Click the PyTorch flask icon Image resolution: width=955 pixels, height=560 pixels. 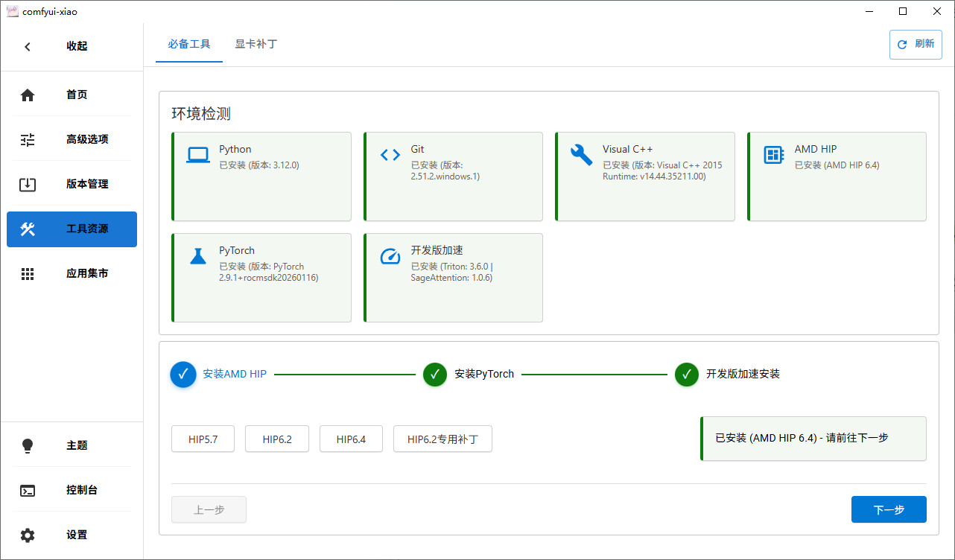(x=197, y=256)
